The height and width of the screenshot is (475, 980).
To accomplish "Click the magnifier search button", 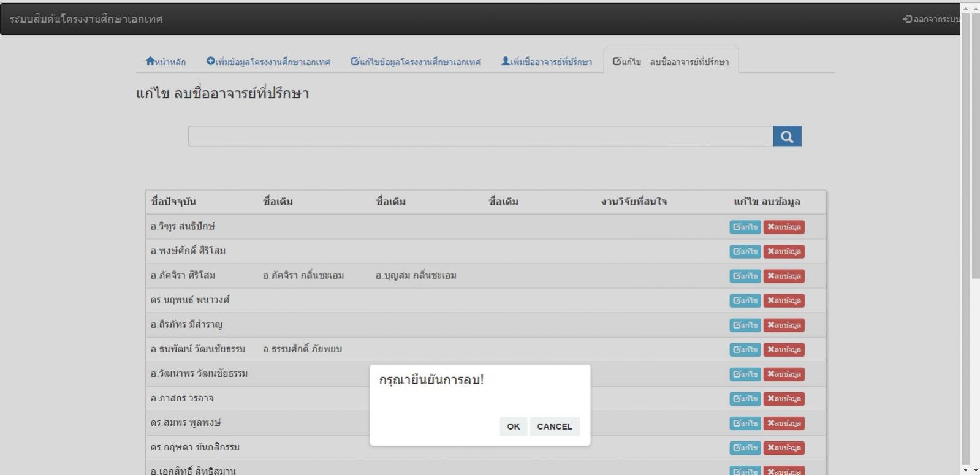I will 787,137.
